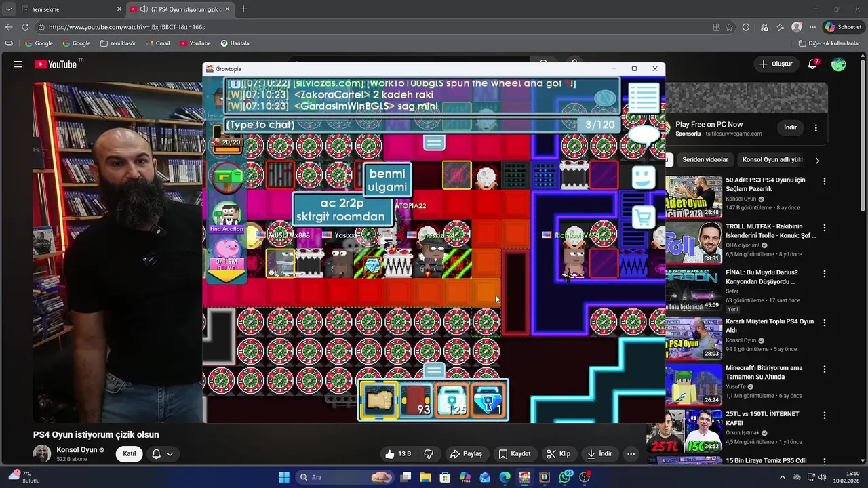Select diamond lock item with 1 count

click(488, 401)
